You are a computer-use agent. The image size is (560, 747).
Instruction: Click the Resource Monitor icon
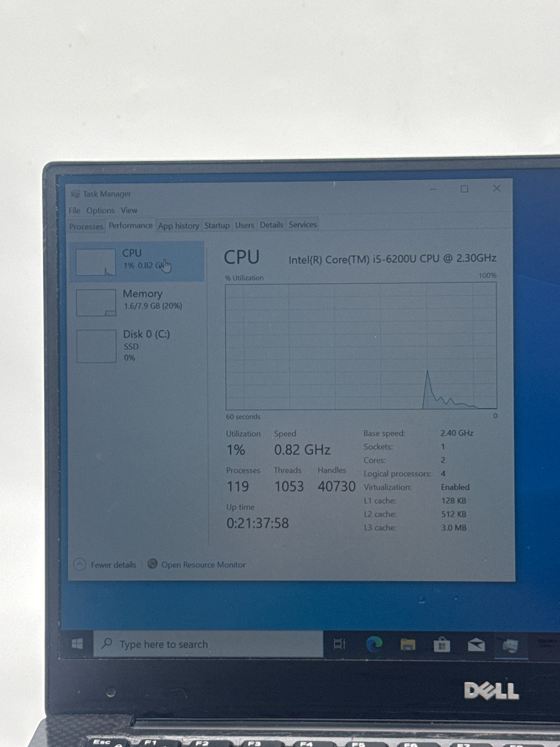point(153,564)
